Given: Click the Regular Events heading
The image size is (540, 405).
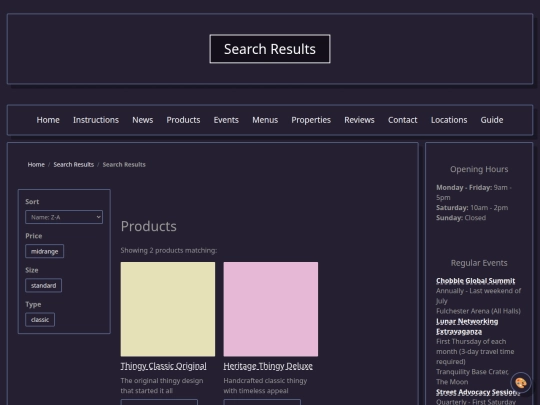Looking at the screenshot, I should [x=479, y=263].
